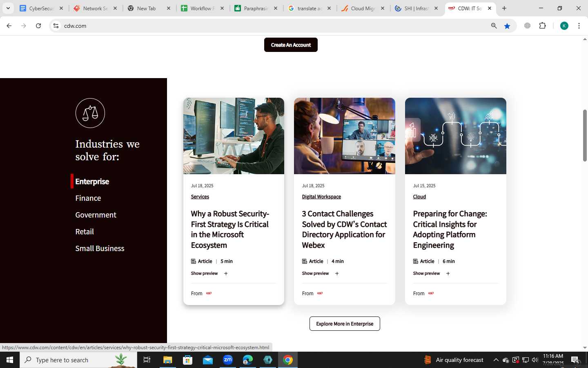The height and width of the screenshot is (368, 588).
Task: Open the Mail app from taskbar
Action: point(208,360)
